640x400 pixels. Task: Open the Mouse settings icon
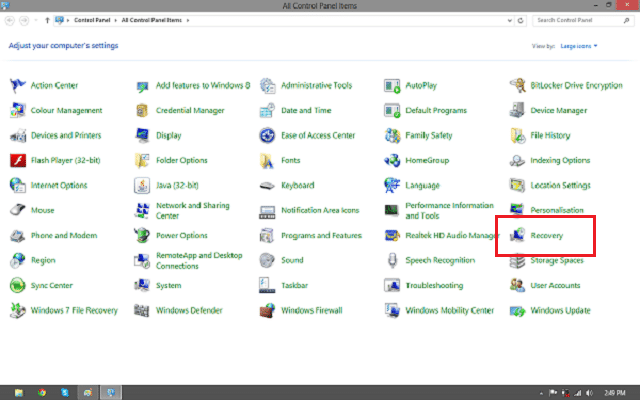point(18,210)
